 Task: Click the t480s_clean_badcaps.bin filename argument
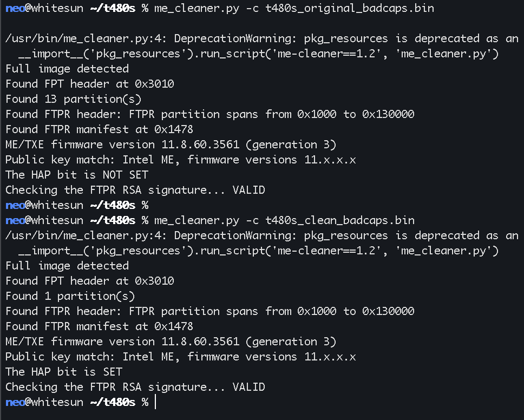pyautogui.click(x=340, y=220)
